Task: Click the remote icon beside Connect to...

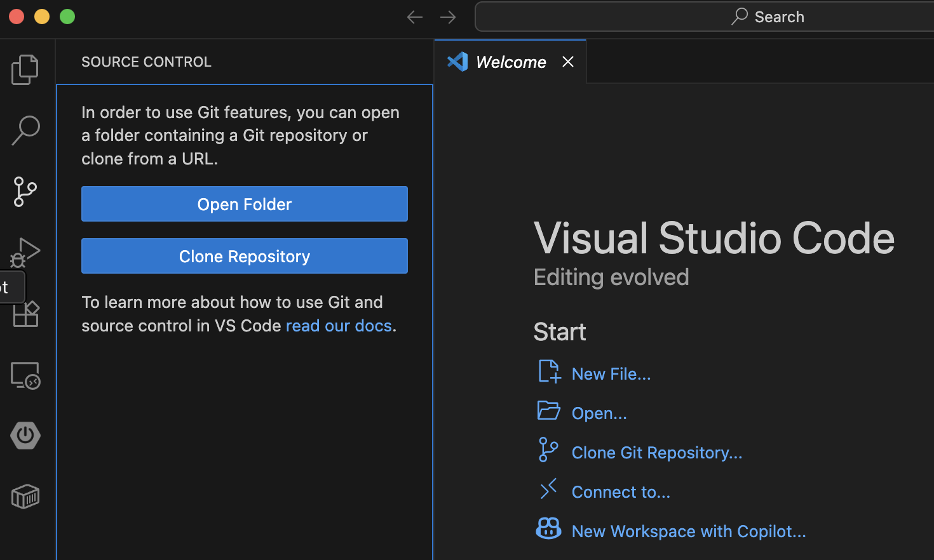Action: click(x=548, y=489)
